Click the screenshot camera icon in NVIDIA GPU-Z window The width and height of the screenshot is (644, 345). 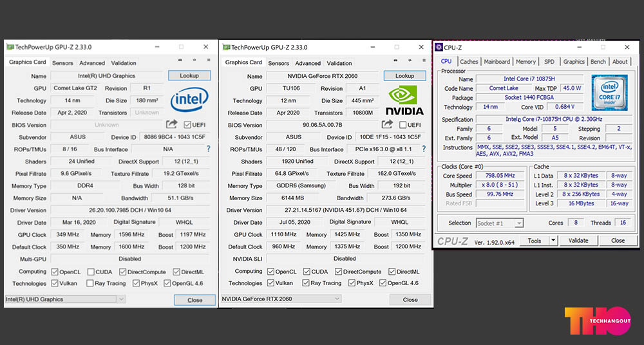[x=395, y=61]
